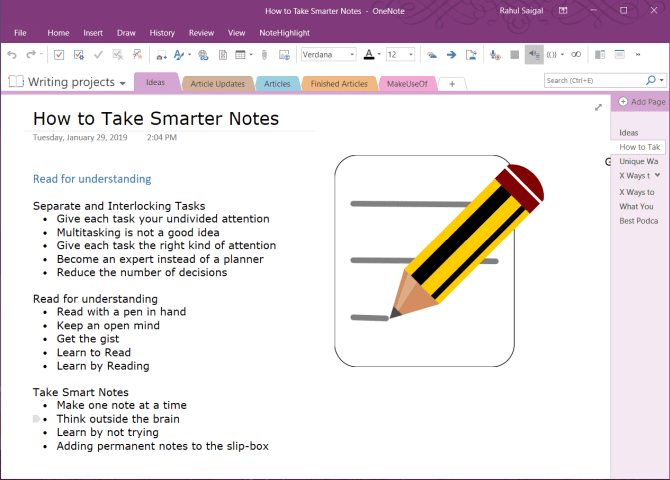The height and width of the screenshot is (480, 670).
Task: Expand the Writing projects notebook dropdown
Action: coord(122,83)
